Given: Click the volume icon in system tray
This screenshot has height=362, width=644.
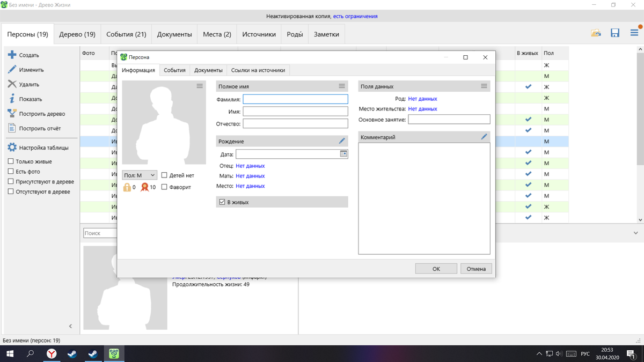Looking at the screenshot, I should pos(559,354).
